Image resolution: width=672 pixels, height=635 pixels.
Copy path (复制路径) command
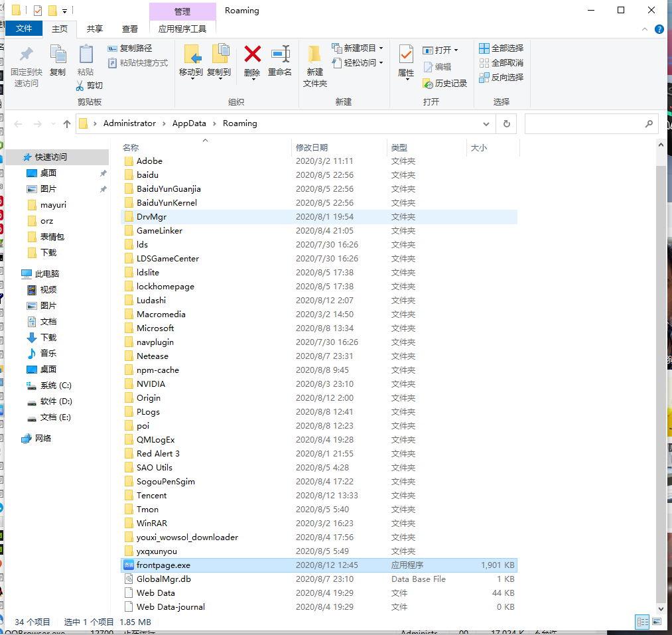click(130, 48)
